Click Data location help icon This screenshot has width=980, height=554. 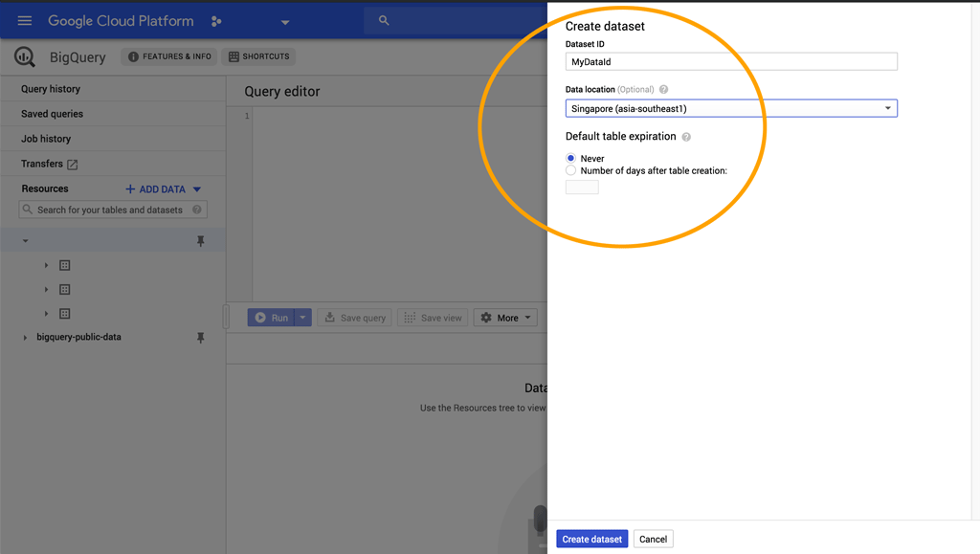click(664, 89)
